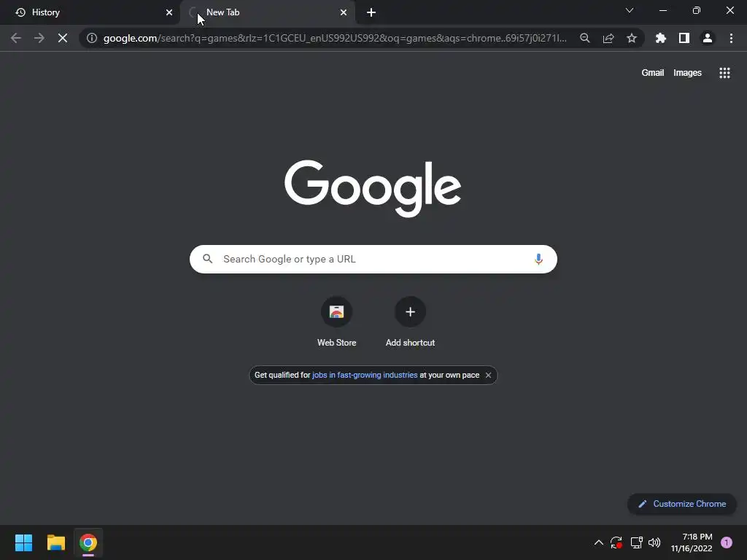
Task: Share this page icon
Action: click(608, 38)
